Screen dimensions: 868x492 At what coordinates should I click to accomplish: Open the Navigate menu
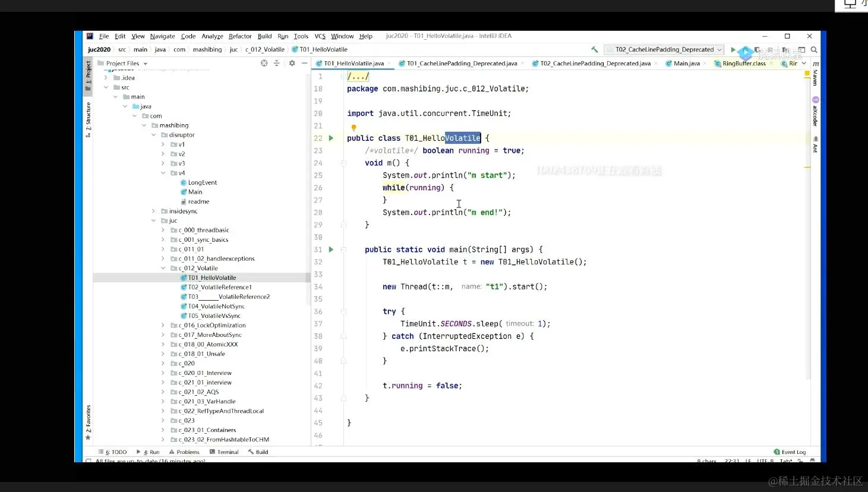tap(162, 36)
